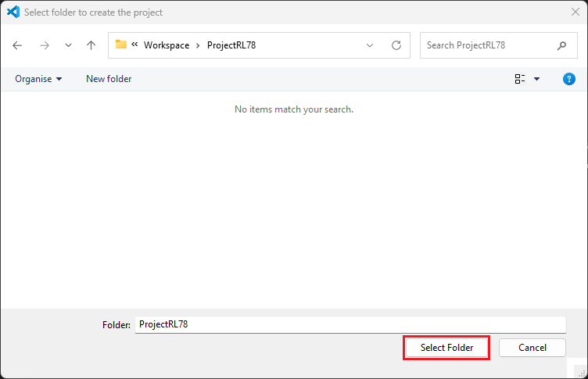This screenshot has height=379, width=588.
Task: Create a New folder
Action: coord(109,79)
